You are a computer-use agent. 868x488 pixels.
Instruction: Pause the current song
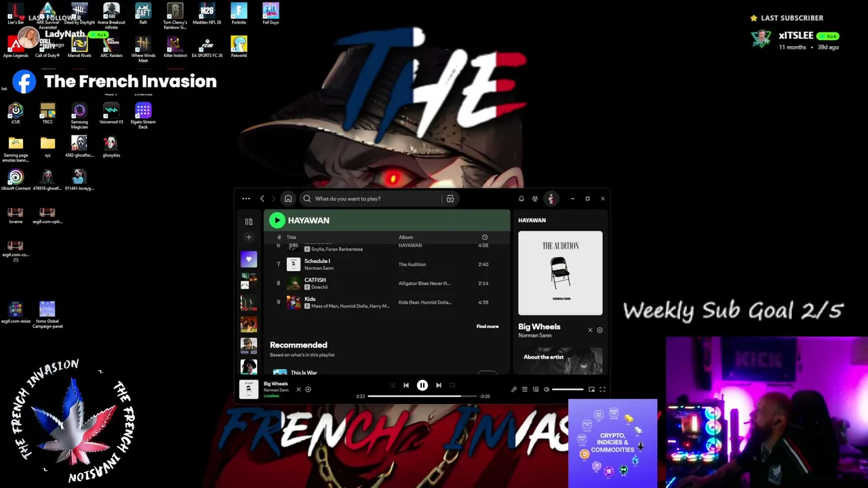click(x=422, y=385)
